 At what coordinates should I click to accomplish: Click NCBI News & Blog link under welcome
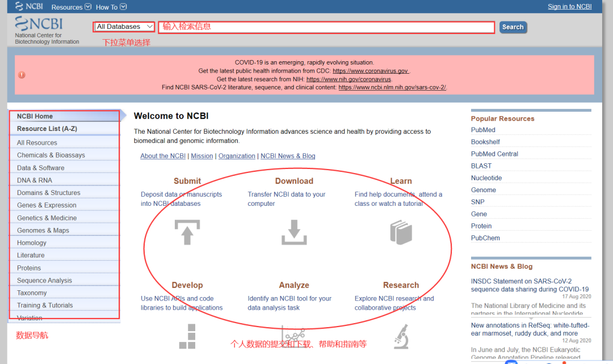pyautogui.click(x=288, y=156)
